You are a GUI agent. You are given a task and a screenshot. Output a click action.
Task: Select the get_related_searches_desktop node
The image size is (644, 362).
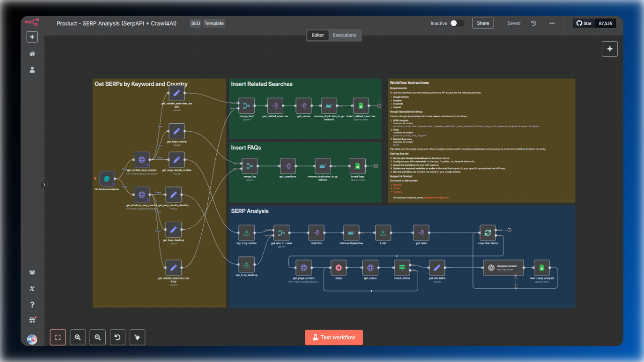(174, 267)
